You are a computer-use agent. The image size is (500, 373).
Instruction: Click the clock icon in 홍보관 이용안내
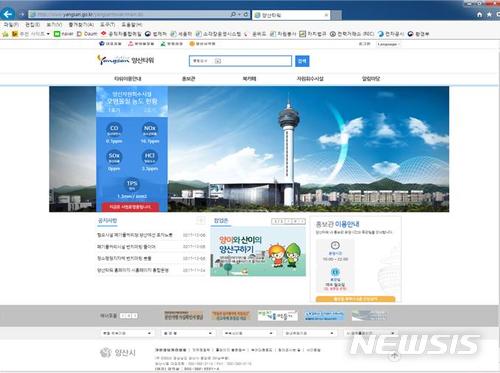point(335,245)
